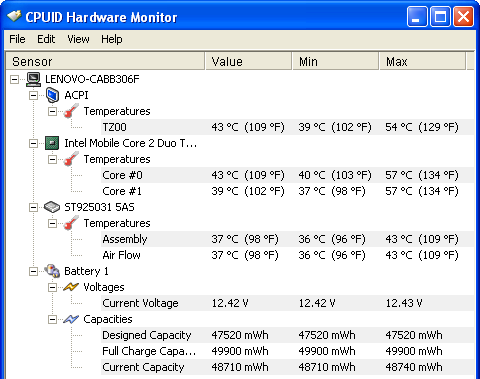Collapse the LENOVO-CABB306F root node

point(14,79)
